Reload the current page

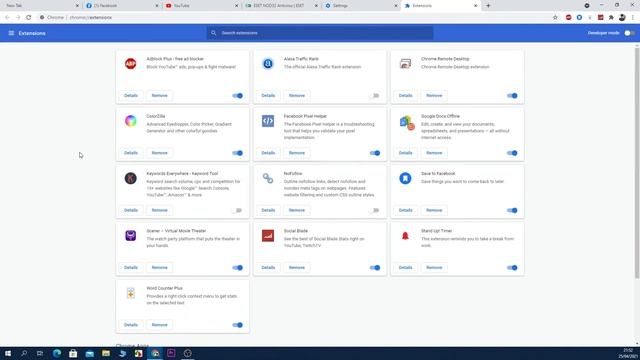tap(29, 18)
